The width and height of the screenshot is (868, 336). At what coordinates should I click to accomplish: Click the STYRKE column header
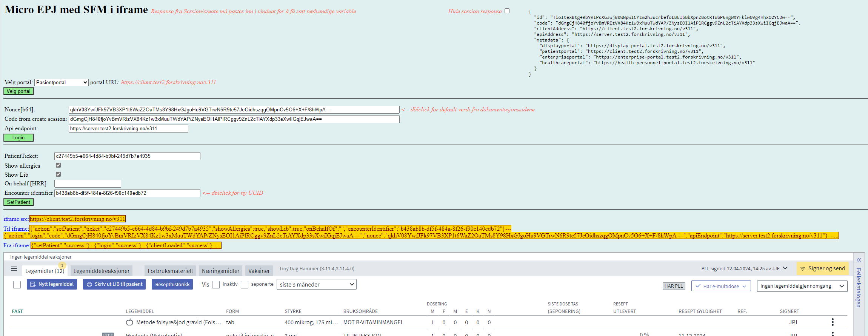293,311
